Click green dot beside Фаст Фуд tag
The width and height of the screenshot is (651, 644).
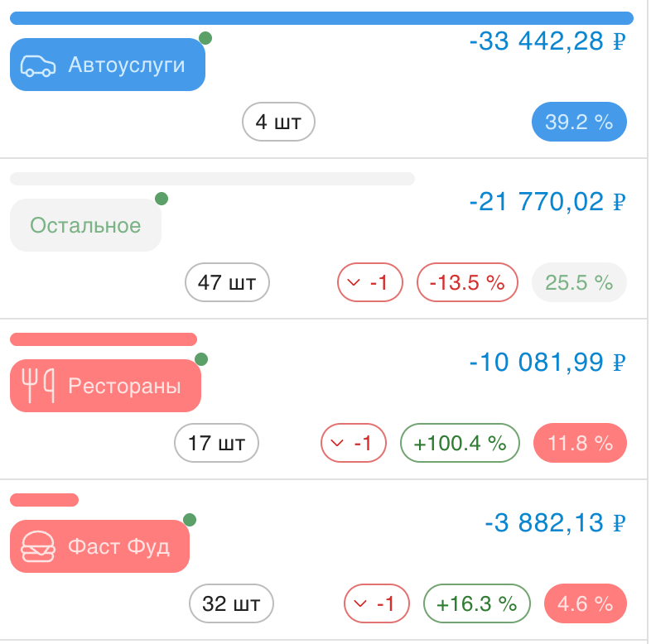pos(190,520)
